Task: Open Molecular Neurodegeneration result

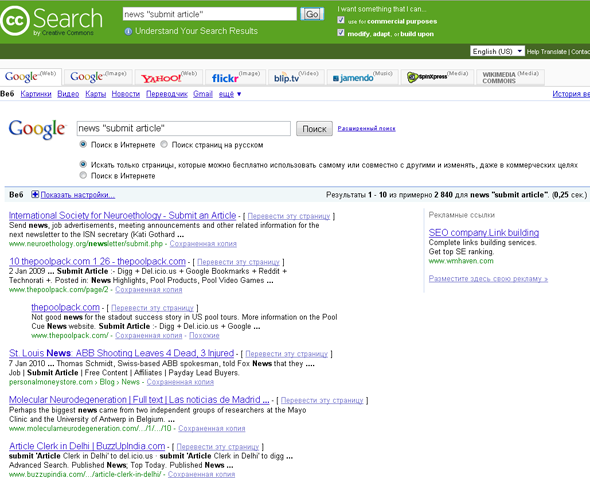Action: 139,400
